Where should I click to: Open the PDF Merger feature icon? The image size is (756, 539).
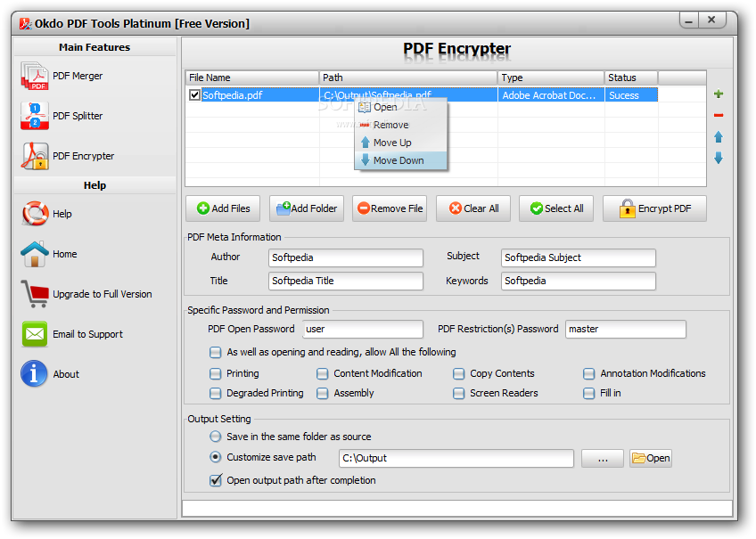point(34,76)
